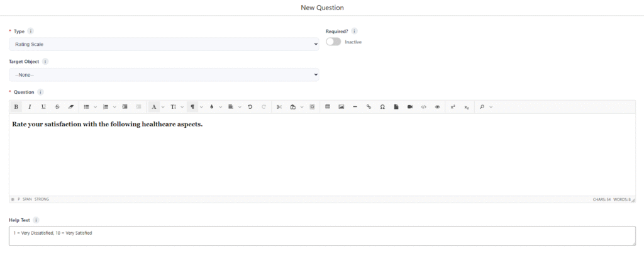Toggle bold formatting in the editor toolbar
The width and height of the screenshot is (644, 253).
[16, 107]
